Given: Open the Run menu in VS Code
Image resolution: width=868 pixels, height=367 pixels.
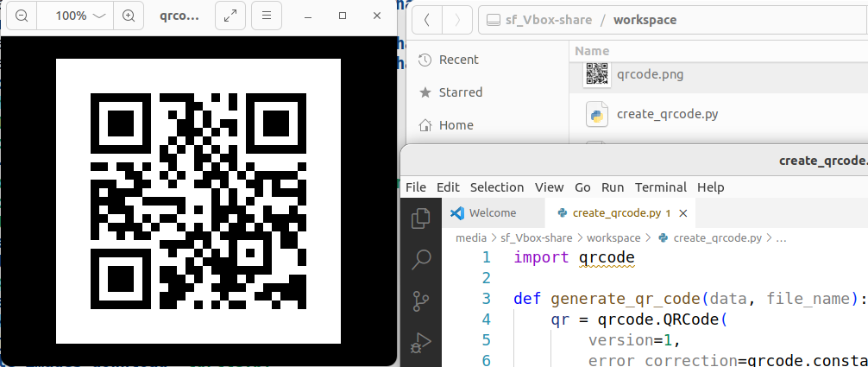Looking at the screenshot, I should tap(613, 187).
